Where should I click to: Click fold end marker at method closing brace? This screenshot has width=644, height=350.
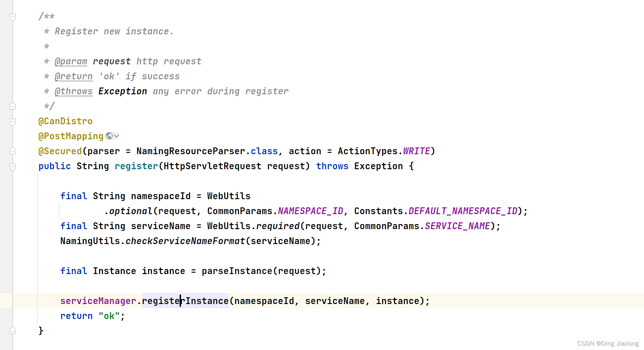pyautogui.click(x=13, y=330)
